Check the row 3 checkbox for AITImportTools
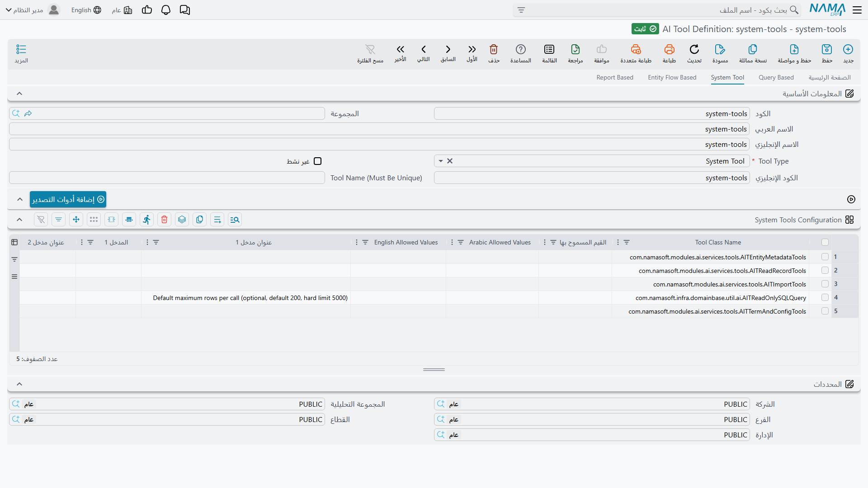Image resolution: width=868 pixels, height=488 pixels. point(825,284)
